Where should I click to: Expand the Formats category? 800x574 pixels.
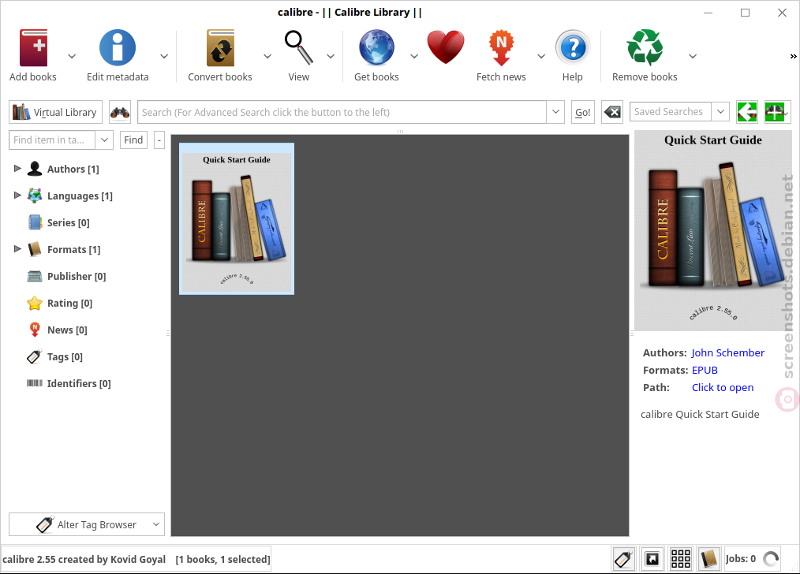pyautogui.click(x=17, y=249)
